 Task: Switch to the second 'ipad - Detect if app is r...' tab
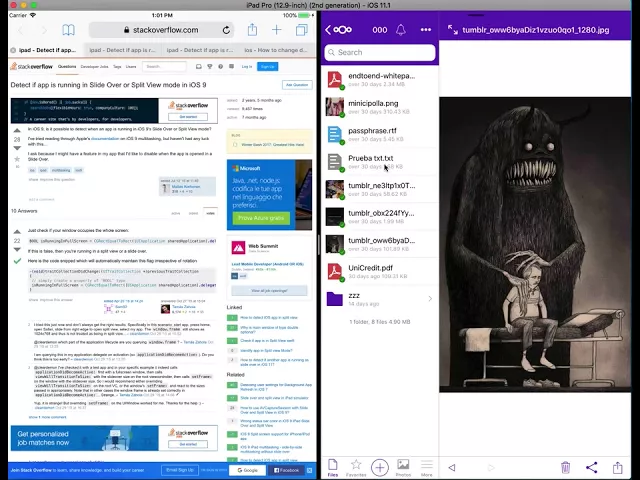click(122, 50)
